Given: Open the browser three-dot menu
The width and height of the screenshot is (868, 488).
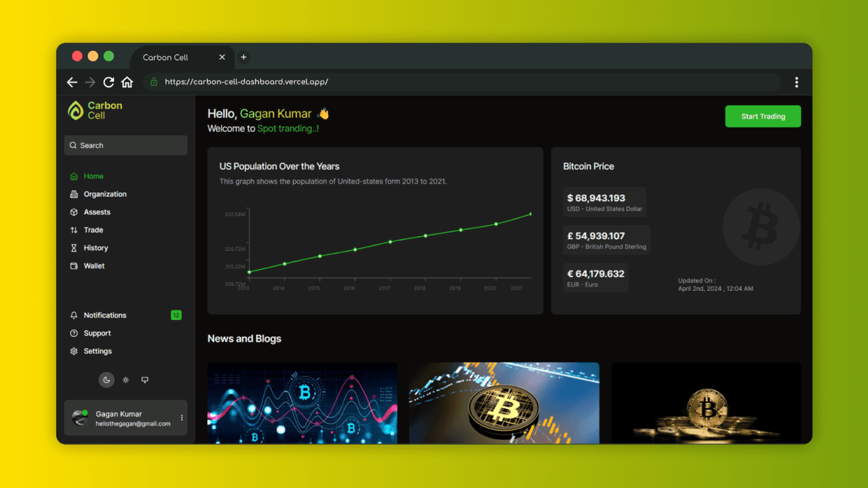Looking at the screenshot, I should coord(796,82).
